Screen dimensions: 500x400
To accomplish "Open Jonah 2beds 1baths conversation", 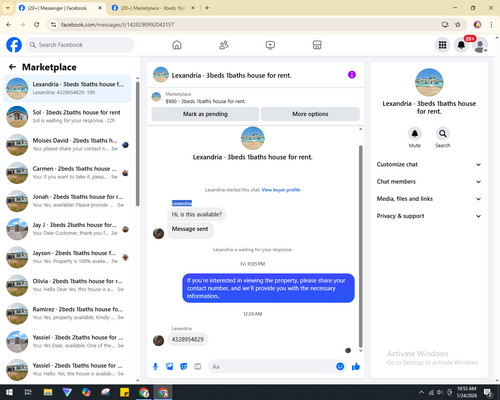I will point(68,201).
